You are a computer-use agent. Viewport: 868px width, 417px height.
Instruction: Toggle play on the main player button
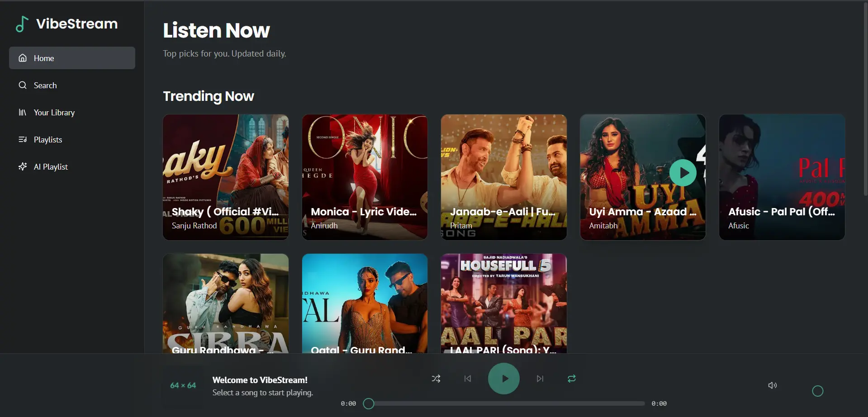503,379
